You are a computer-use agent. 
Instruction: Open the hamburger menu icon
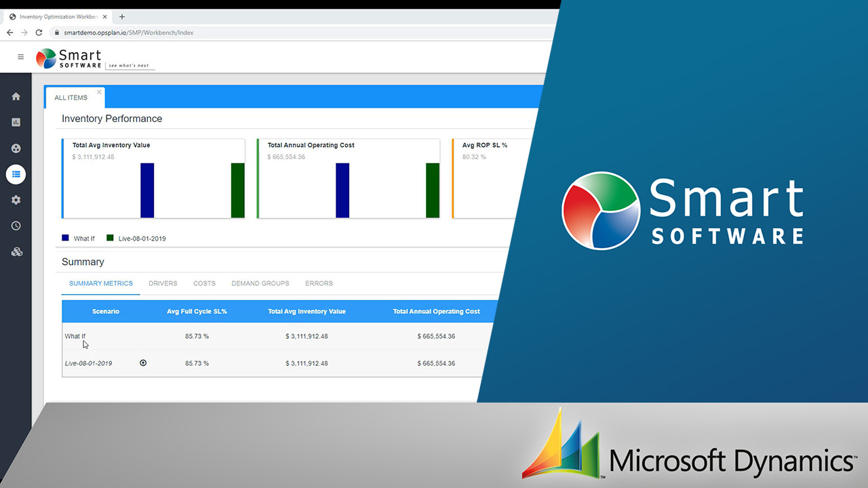click(x=20, y=57)
